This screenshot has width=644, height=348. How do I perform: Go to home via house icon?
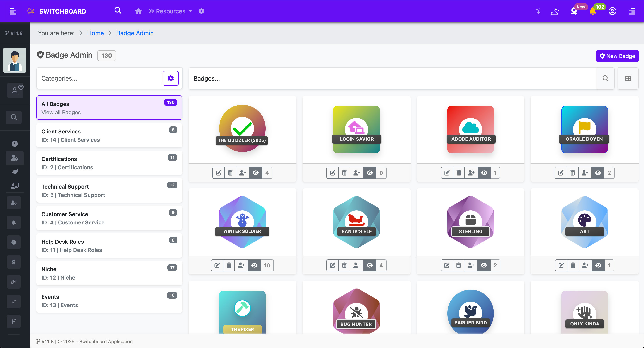click(x=138, y=11)
